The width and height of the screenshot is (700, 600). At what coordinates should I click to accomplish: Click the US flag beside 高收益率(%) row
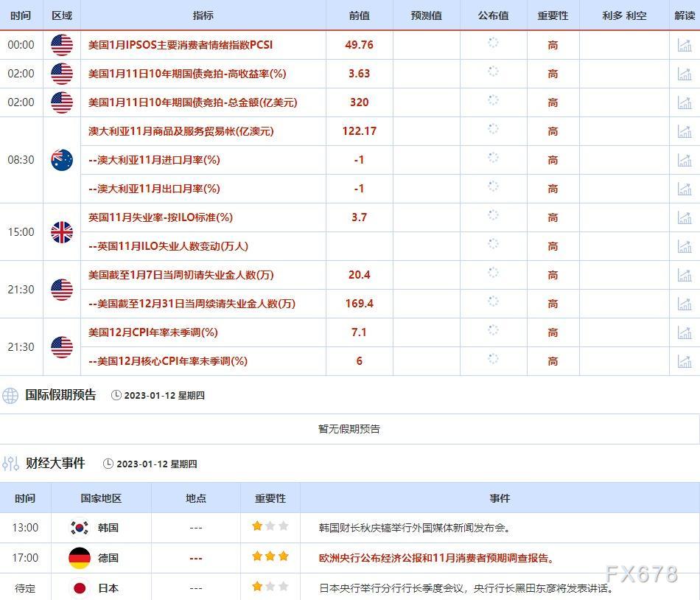(x=62, y=74)
